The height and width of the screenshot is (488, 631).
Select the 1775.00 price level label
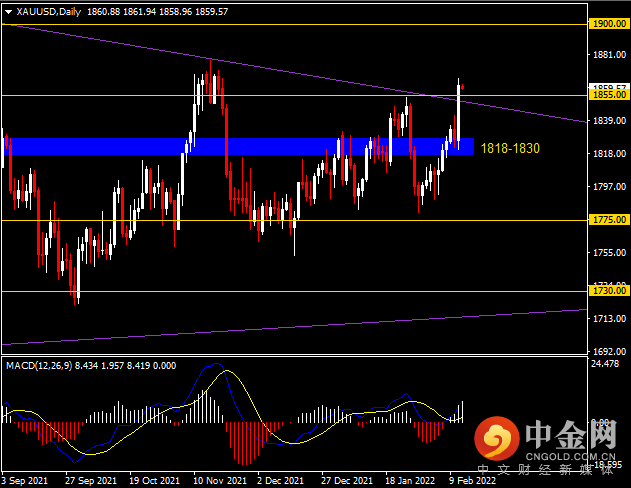coord(609,220)
